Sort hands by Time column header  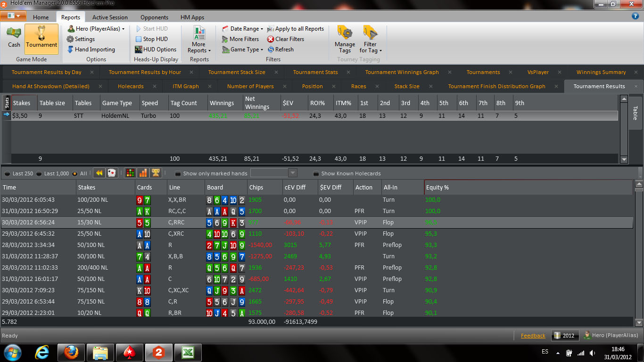point(38,187)
